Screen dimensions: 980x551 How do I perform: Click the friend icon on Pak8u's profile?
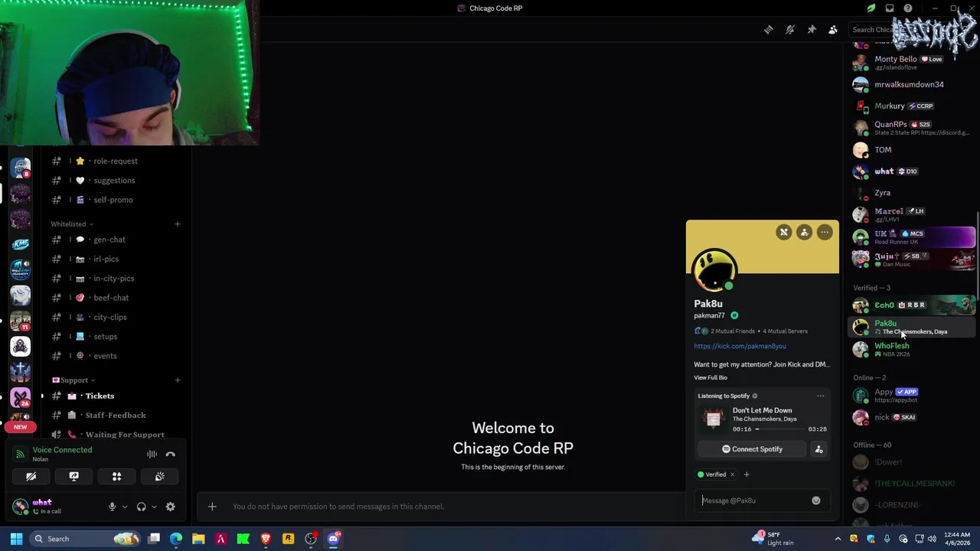pos(804,232)
